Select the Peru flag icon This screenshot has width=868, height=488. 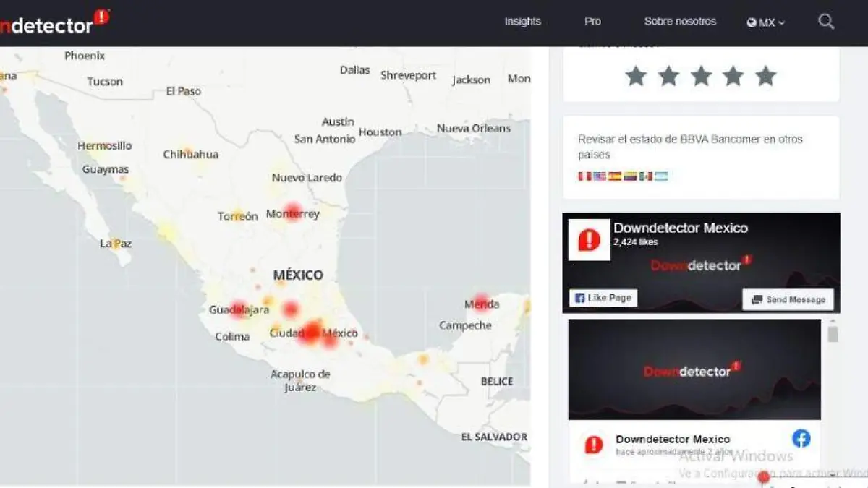(x=584, y=176)
